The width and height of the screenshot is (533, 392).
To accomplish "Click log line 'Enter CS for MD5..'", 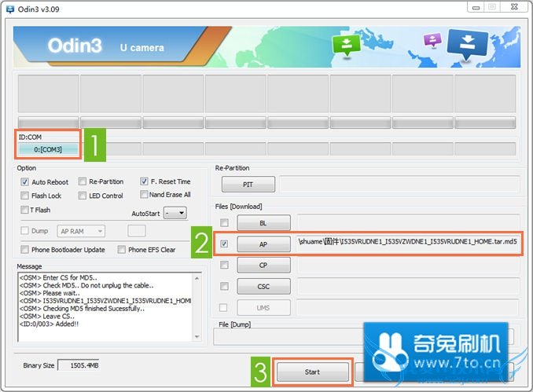I will (70, 277).
